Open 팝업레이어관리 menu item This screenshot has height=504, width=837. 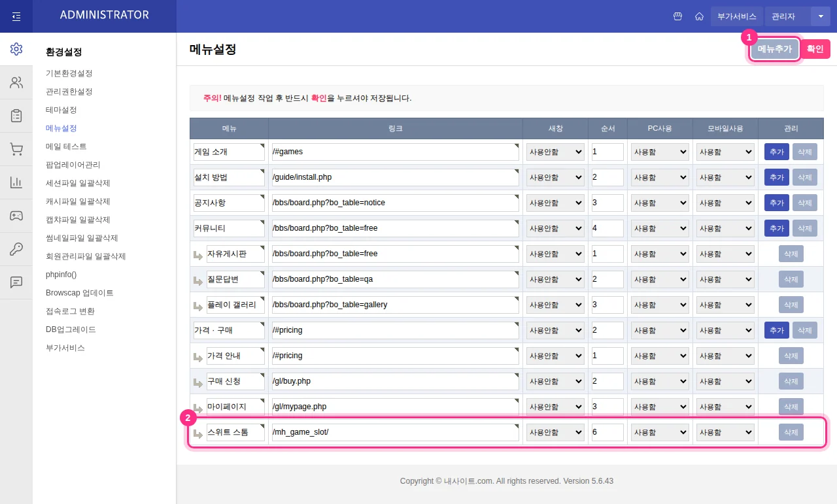73,165
